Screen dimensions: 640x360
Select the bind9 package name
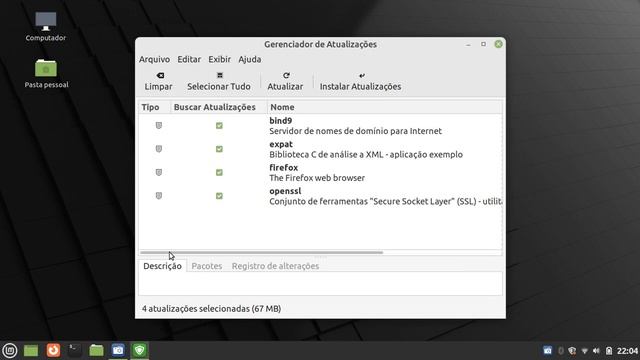(x=280, y=121)
